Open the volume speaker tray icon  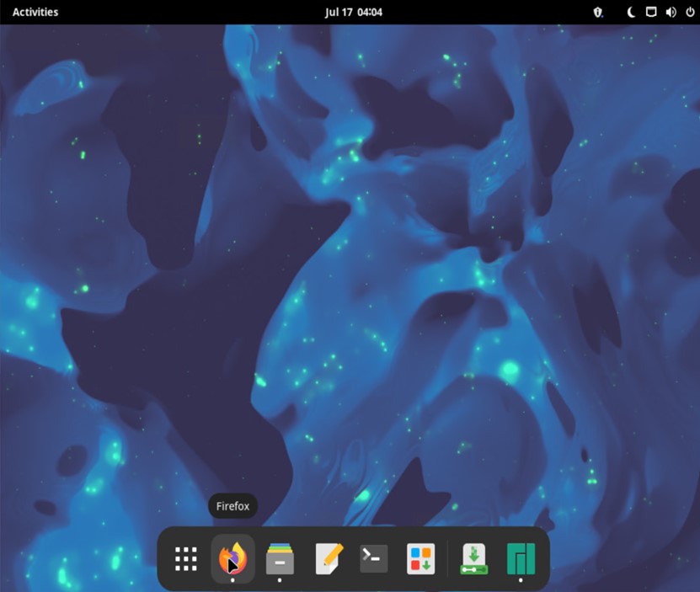point(671,12)
